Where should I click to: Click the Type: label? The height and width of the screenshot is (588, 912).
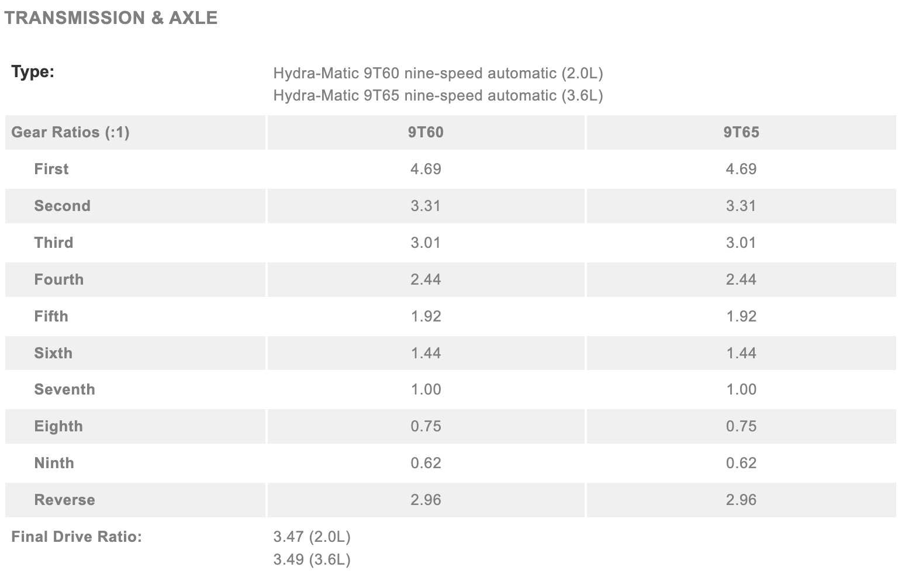[33, 72]
